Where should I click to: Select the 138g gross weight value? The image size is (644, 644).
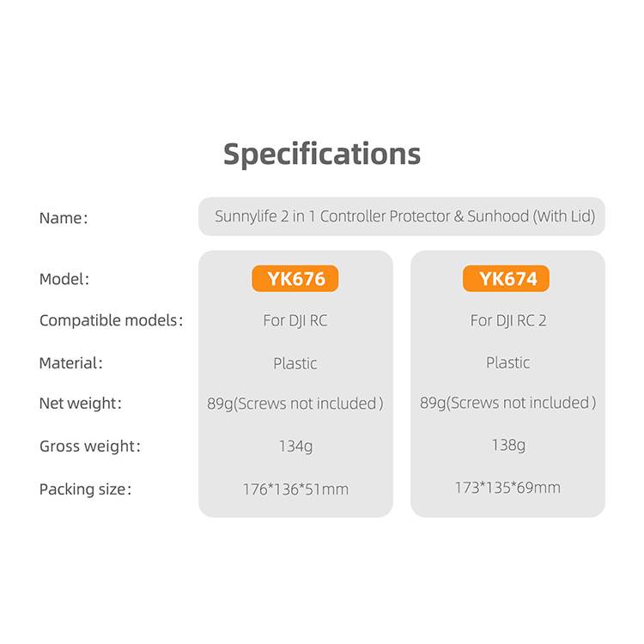(508, 446)
